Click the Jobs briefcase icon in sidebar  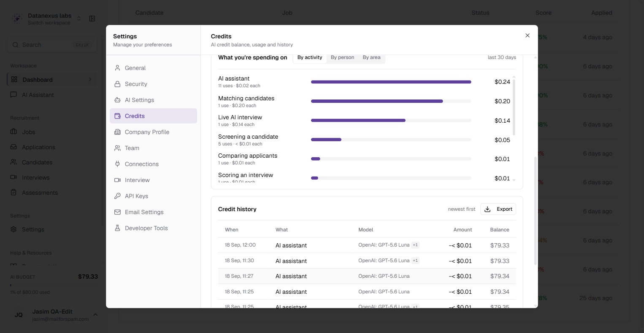(x=14, y=132)
